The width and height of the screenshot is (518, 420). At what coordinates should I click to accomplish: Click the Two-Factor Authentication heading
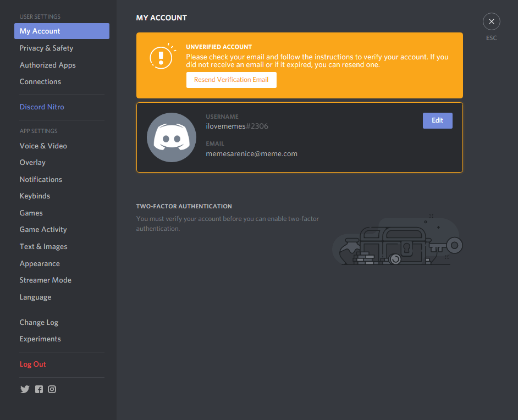pyautogui.click(x=184, y=206)
